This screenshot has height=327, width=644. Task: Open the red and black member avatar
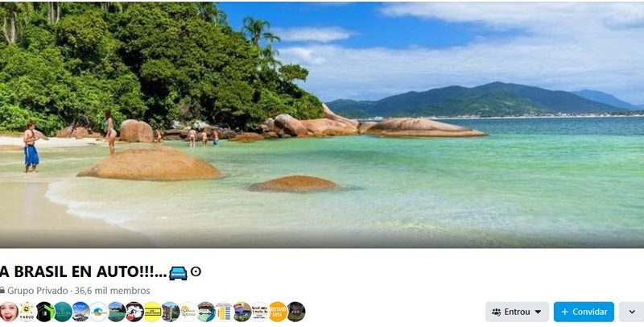tap(134, 312)
